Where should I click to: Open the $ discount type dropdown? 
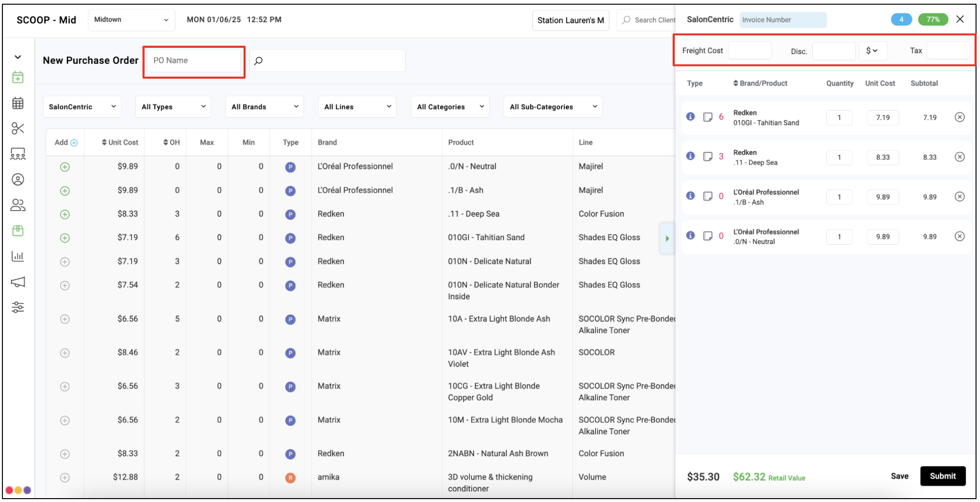tap(872, 51)
